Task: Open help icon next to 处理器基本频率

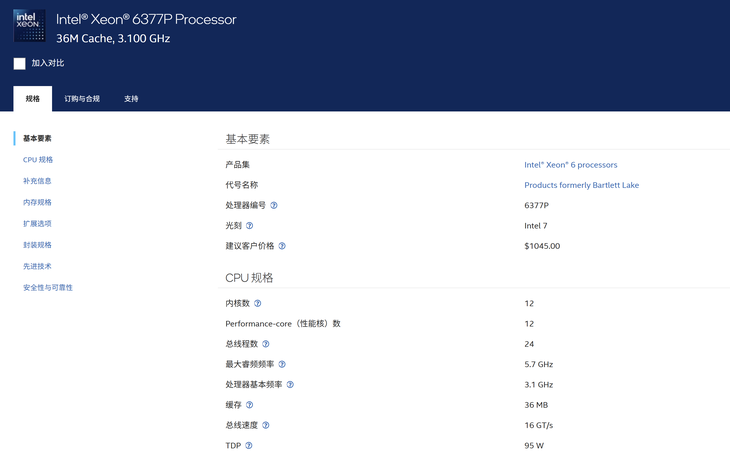Action: 290,385
